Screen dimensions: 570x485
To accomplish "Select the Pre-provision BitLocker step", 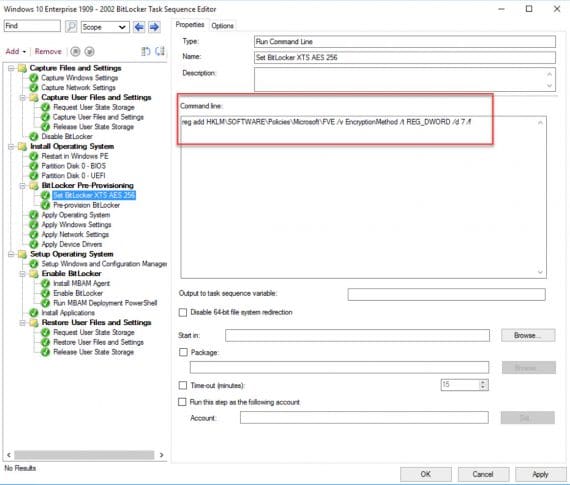I will [x=86, y=205].
